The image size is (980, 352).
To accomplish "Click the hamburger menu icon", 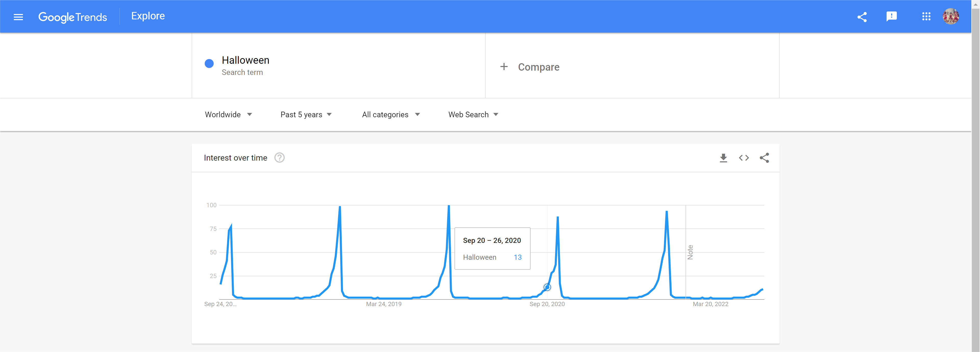I will 18,16.
